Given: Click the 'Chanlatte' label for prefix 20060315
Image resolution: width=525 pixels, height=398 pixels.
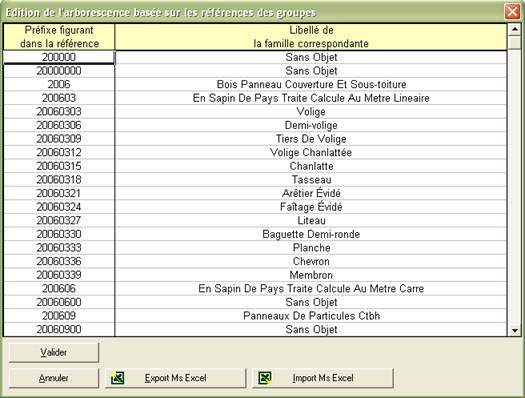Looking at the screenshot, I should pos(311,166).
